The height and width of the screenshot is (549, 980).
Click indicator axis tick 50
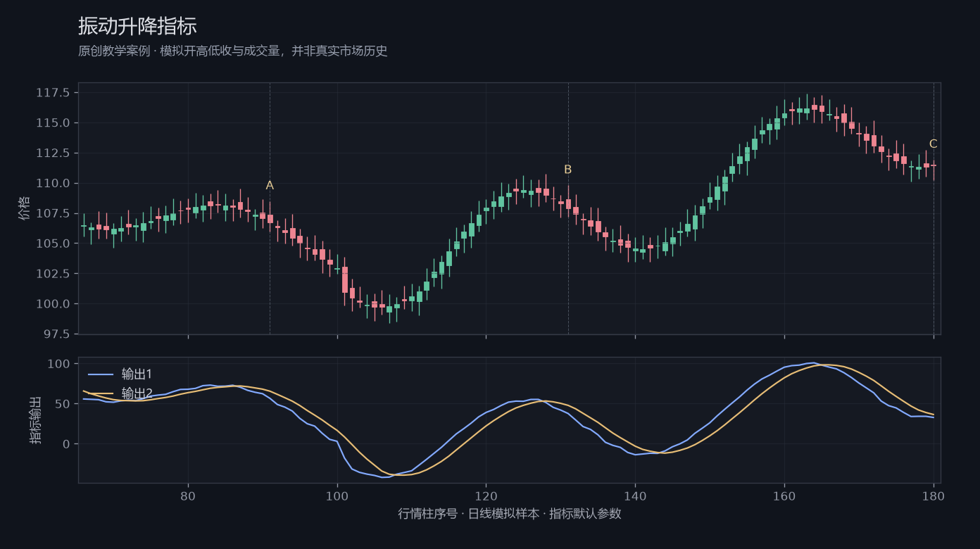tap(63, 404)
